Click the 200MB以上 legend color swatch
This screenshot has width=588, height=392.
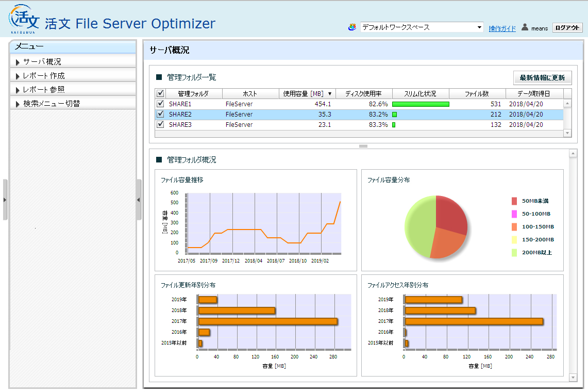514,253
